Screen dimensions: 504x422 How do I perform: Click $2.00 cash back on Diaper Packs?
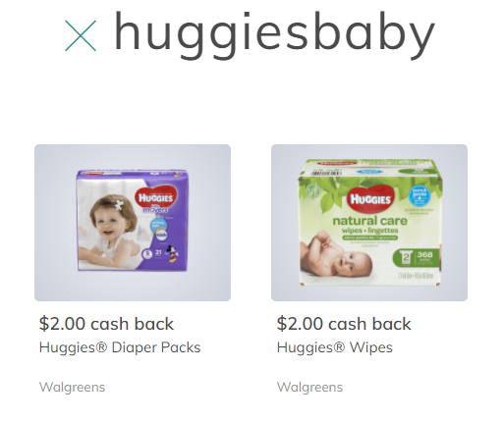(106, 324)
